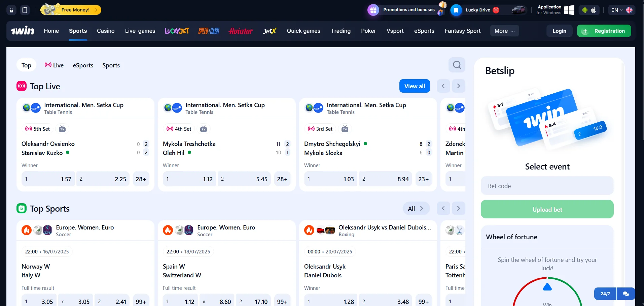Image resolution: width=644 pixels, height=306 pixels.
Task: Click the flame icon on Usyk vs Dubois card
Action: (309, 230)
